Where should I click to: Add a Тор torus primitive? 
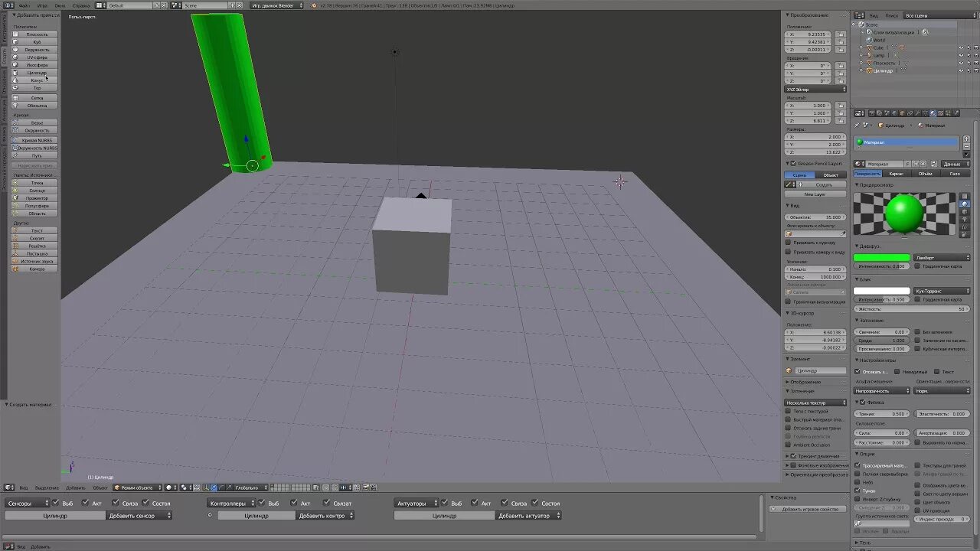pos(34,88)
